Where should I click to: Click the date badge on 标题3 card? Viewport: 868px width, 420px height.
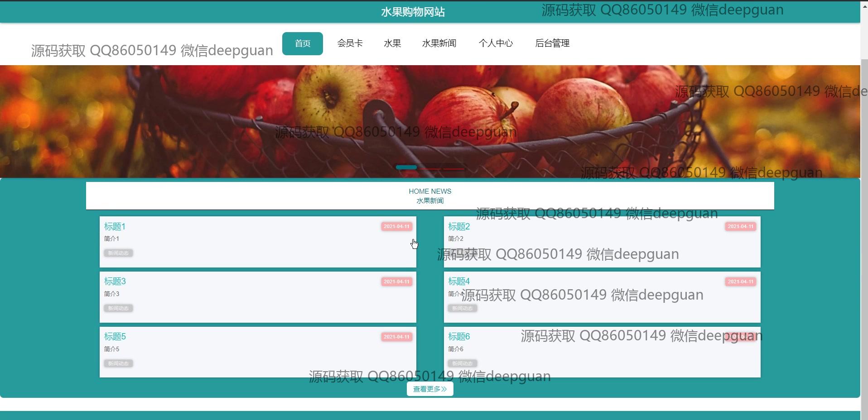[x=396, y=282]
